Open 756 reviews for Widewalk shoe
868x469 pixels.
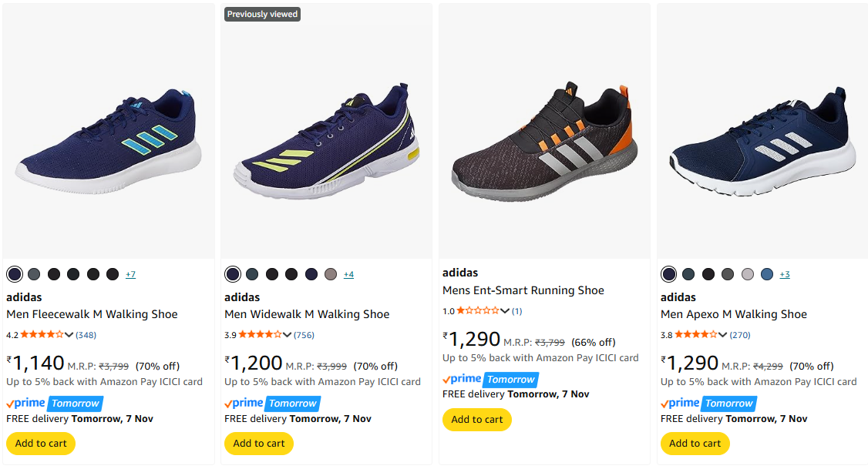click(x=304, y=335)
